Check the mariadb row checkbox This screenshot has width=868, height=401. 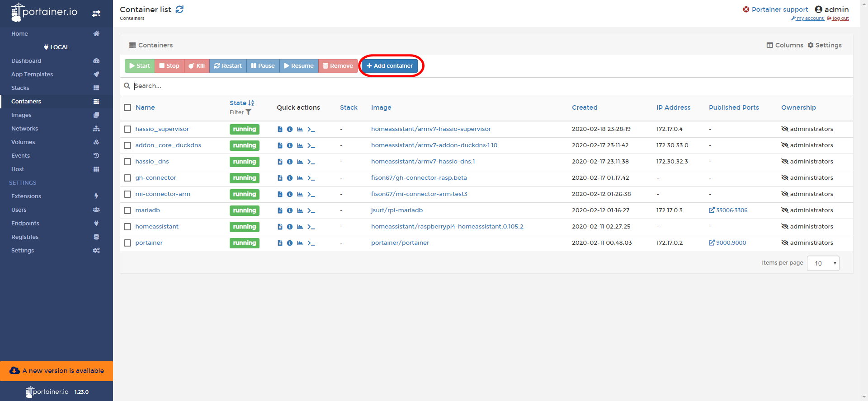[127, 210]
